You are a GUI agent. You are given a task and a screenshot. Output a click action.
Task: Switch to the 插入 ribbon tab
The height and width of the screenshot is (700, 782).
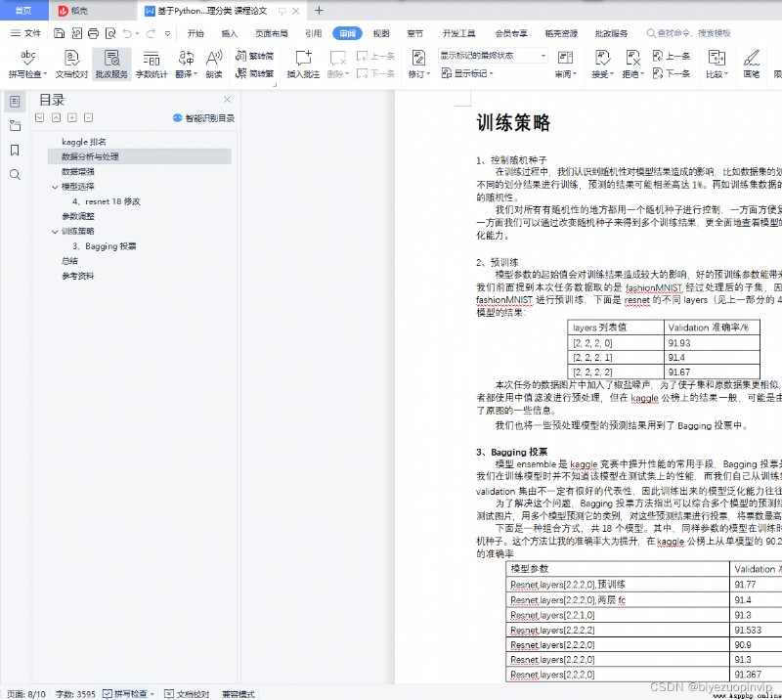pyautogui.click(x=230, y=33)
